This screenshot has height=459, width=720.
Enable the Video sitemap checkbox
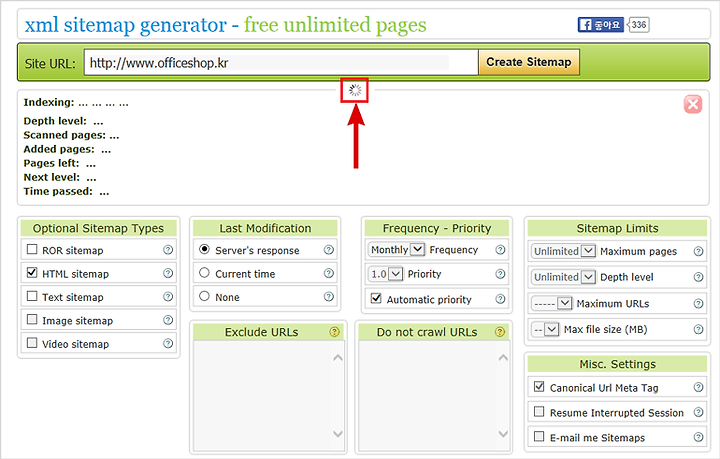pyautogui.click(x=32, y=343)
